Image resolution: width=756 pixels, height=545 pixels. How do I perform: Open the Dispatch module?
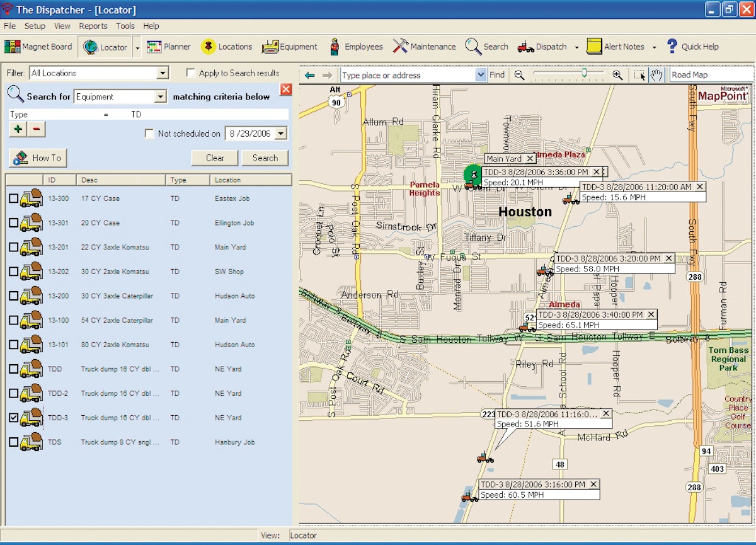546,46
